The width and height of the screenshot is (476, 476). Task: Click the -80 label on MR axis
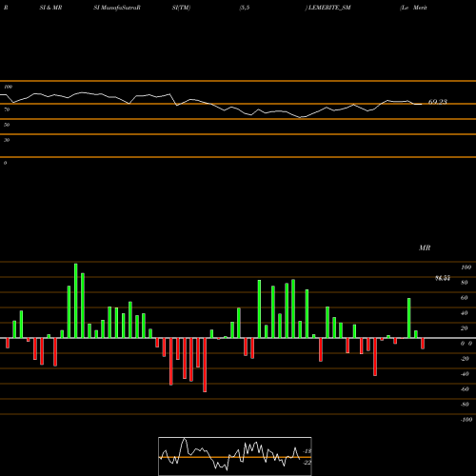(465, 405)
